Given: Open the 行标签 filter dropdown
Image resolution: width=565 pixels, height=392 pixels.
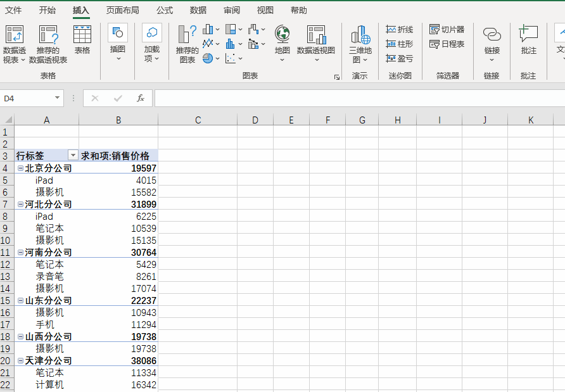Looking at the screenshot, I should coord(73,155).
